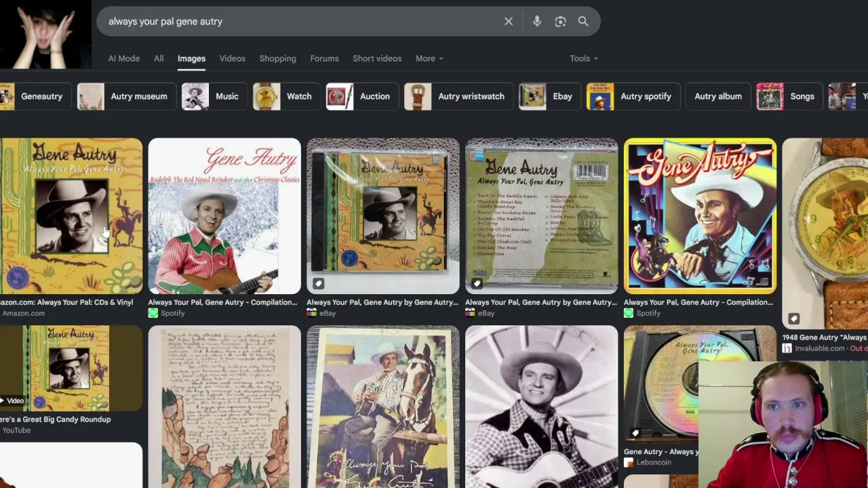Filter by Autry album chip
The width and height of the screenshot is (868, 488).
tap(717, 96)
